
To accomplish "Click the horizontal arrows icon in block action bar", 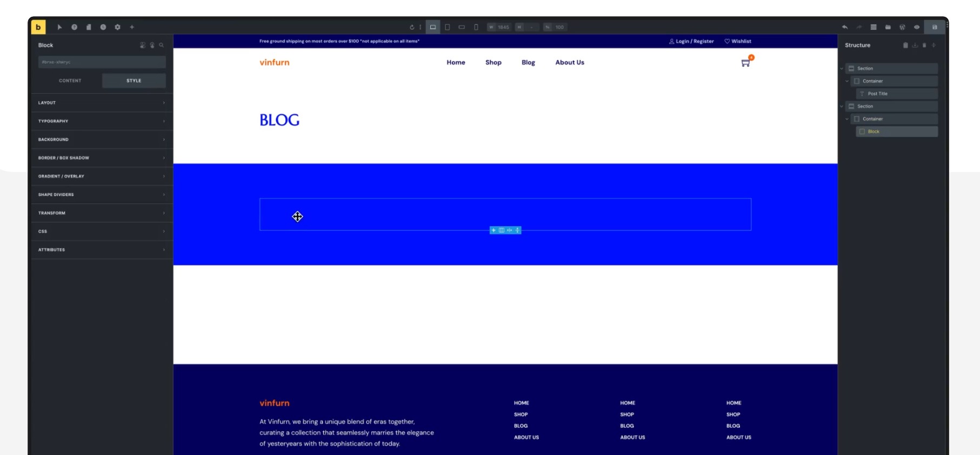I will coord(509,230).
